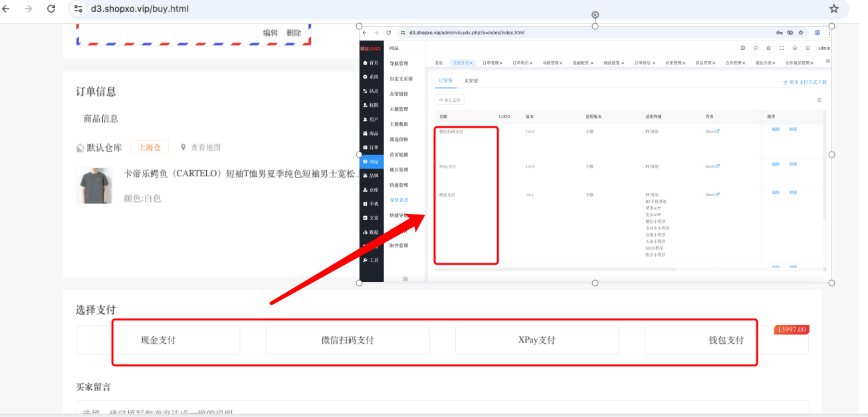Screen dimensions: 868x417
Task: Open notification bell in admin header
Action: coord(808,48)
